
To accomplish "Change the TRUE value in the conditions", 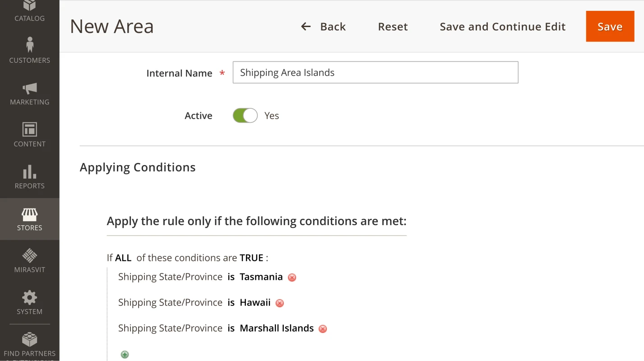I will pos(251,258).
